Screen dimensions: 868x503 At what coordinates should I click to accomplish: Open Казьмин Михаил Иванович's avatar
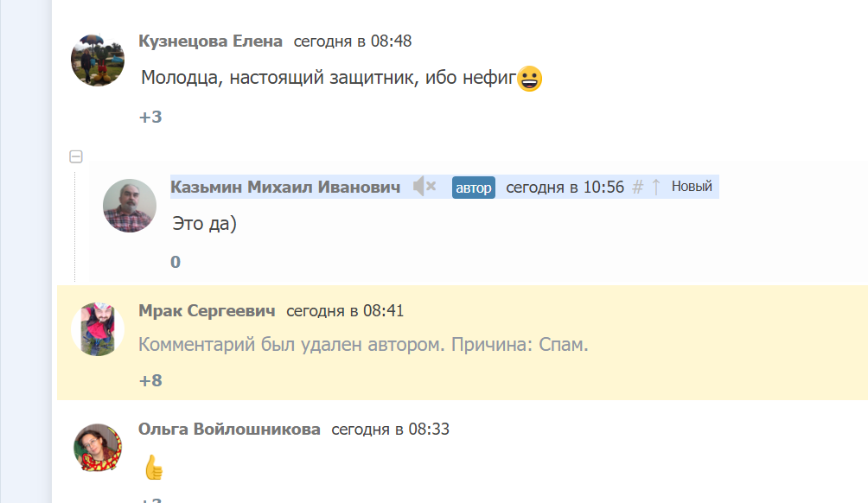130,206
